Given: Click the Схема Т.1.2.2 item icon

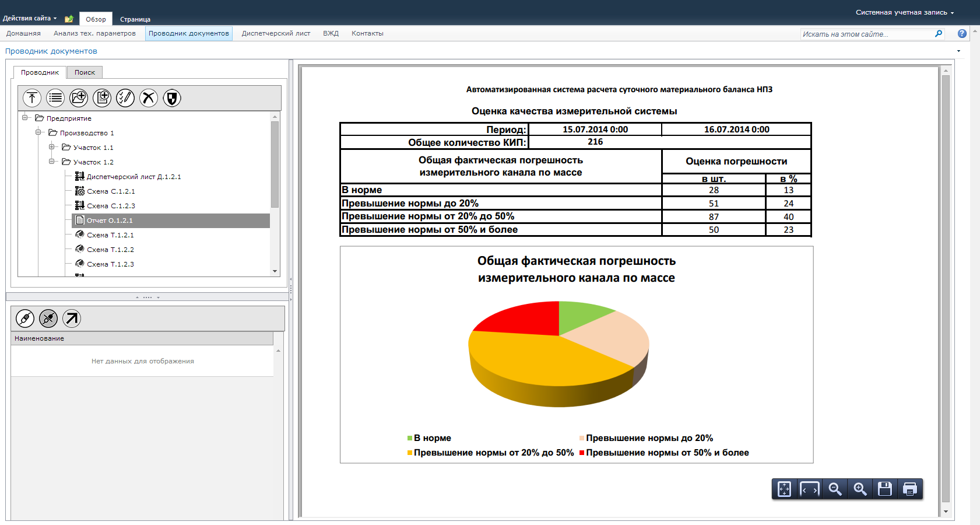Looking at the screenshot, I should pos(80,249).
